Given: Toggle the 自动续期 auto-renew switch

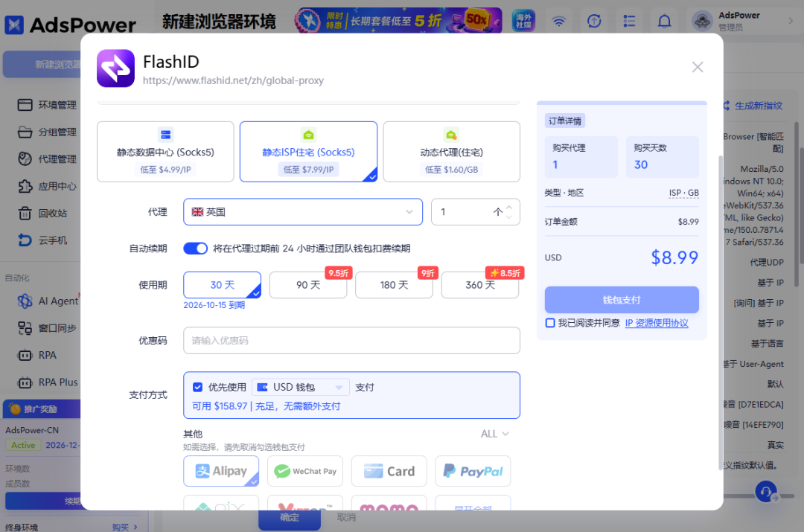Looking at the screenshot, I should click(195, 249).
